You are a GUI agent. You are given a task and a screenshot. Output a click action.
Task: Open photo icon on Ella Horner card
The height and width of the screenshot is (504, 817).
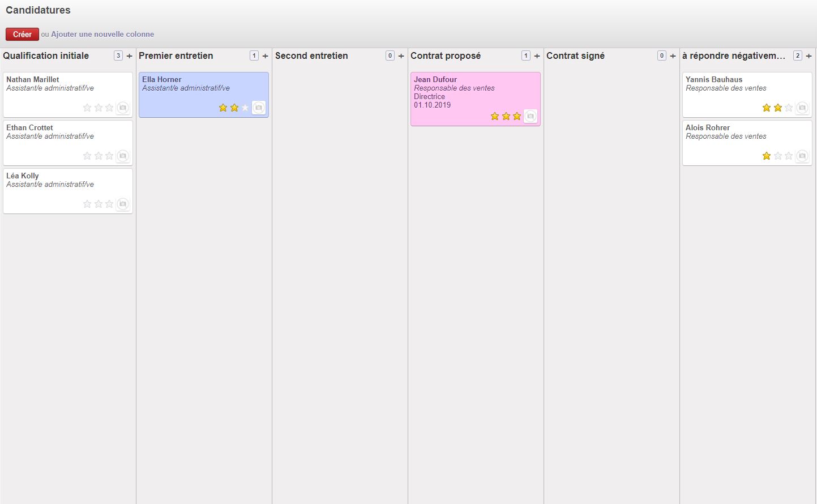(258, 108)
